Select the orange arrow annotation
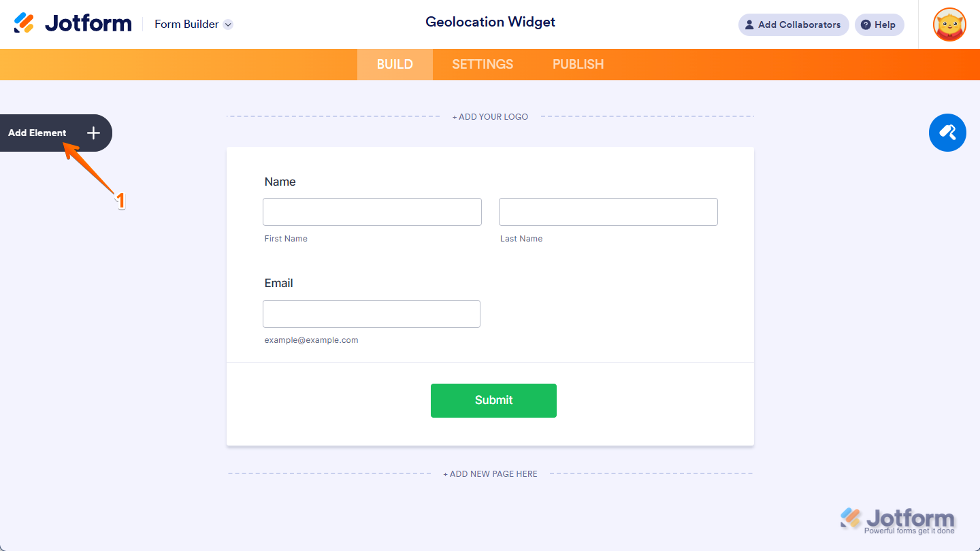Viewport: 980px width, 551px height. 95,170
